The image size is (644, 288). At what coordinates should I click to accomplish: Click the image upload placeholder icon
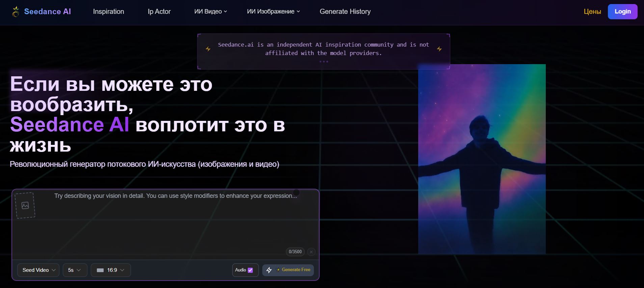click(x=25, y=205)
